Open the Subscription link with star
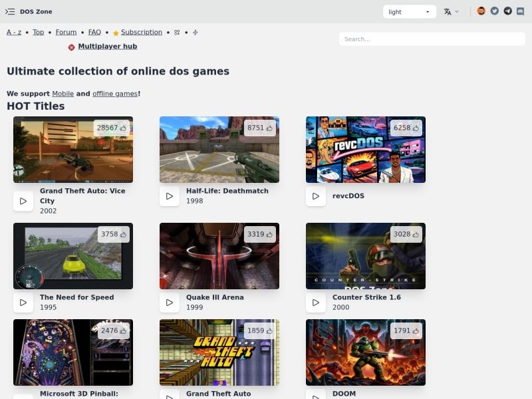Screen dimensions: 532x399 pyautogui.click(x=142, y=32)
